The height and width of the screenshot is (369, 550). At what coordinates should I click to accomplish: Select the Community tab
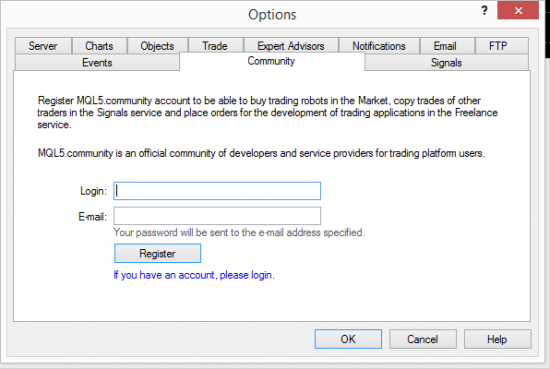tap(271, 61)
